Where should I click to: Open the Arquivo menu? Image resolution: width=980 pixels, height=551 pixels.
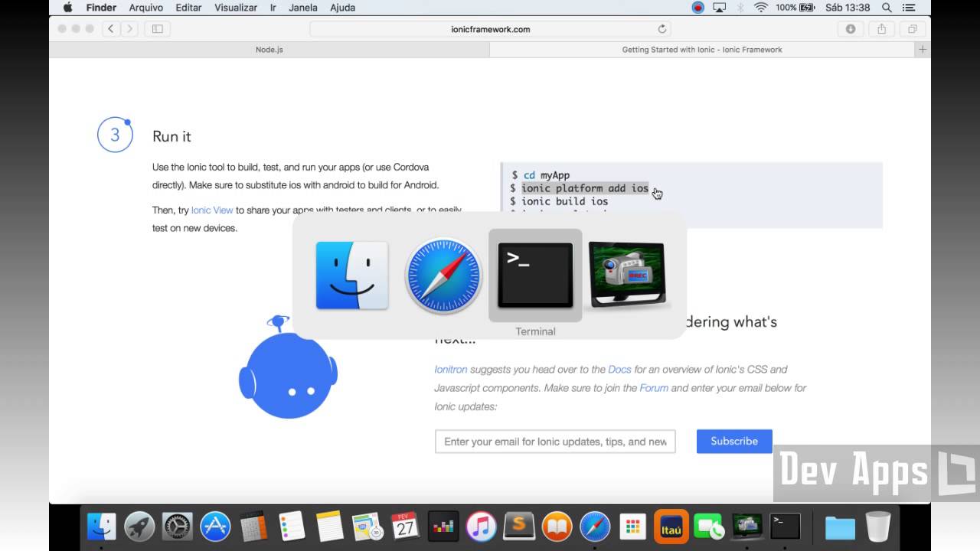[145, 8]
